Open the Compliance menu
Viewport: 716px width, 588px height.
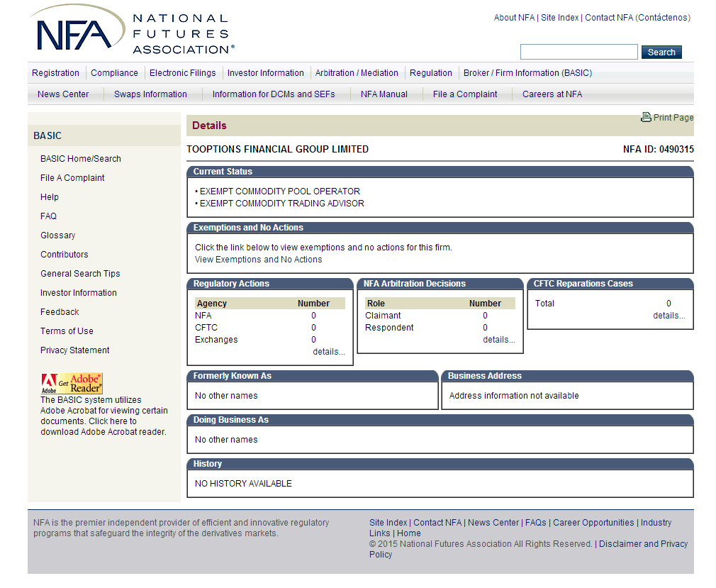(114, 73)
